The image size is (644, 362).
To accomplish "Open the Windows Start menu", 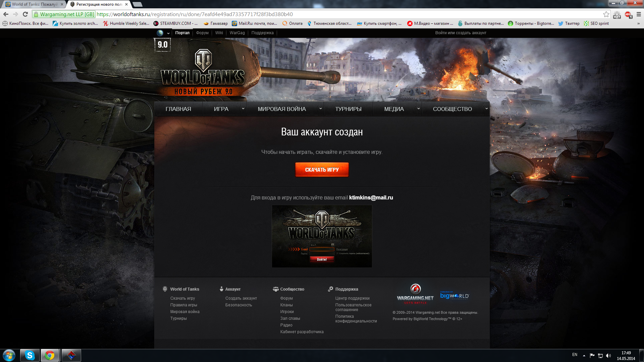I will (9, 355).
